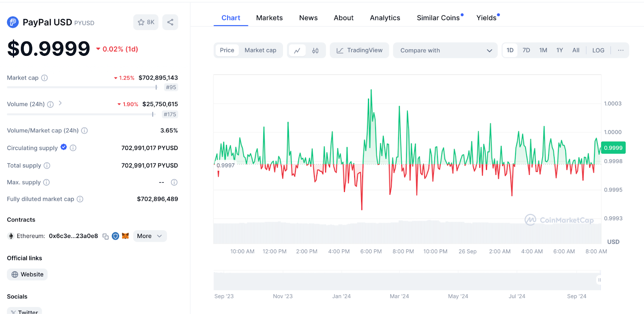644x314 pixels.
Task: Click the 3.65% ratio value
Action: tap(169, 131)
